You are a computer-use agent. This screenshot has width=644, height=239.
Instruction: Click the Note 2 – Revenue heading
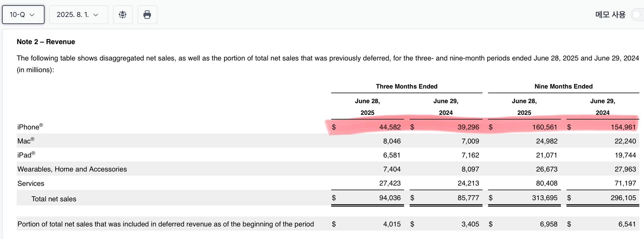point(46,42)
